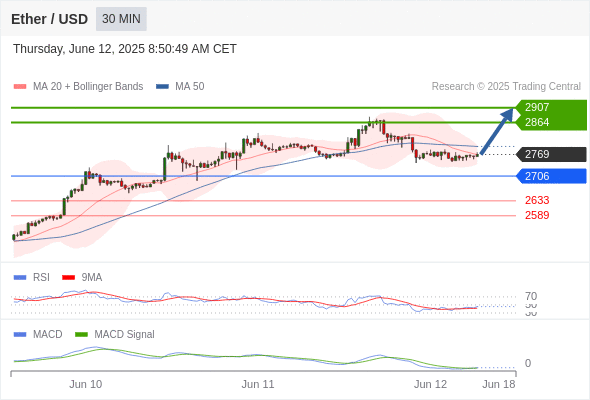Open the Research © 2025 Trading Central link
590x400 pixels.
pos(506,87)
